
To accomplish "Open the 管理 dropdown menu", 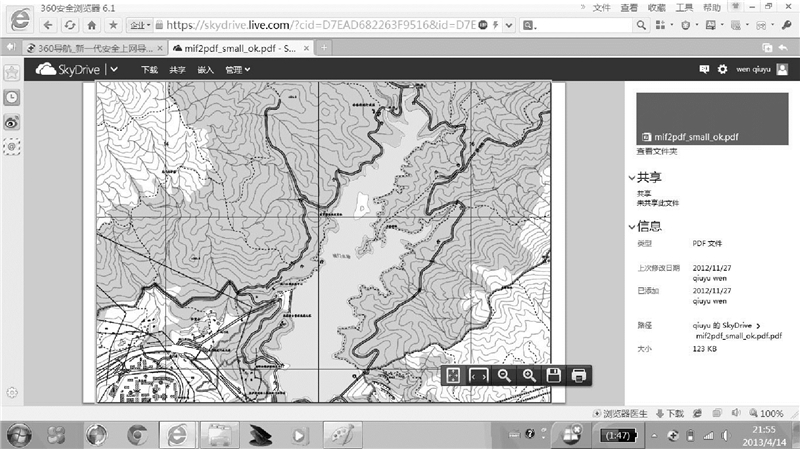I will click(237, 70).
